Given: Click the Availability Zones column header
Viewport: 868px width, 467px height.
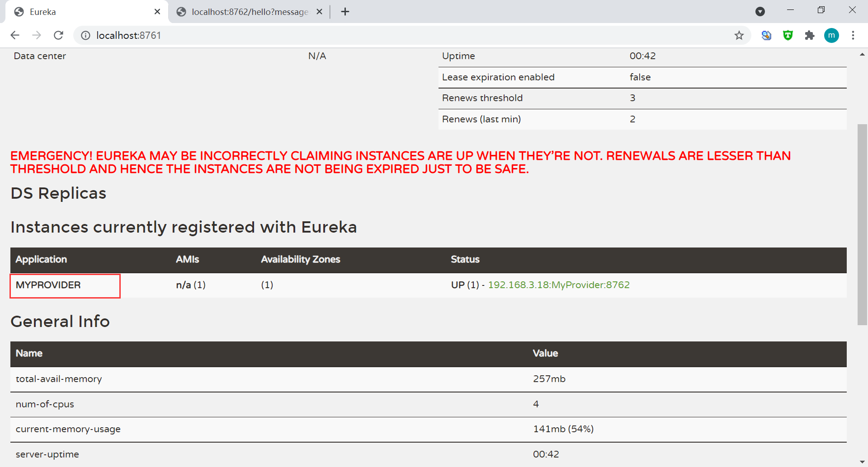Looking at the screenshot, I should (301, 259).
